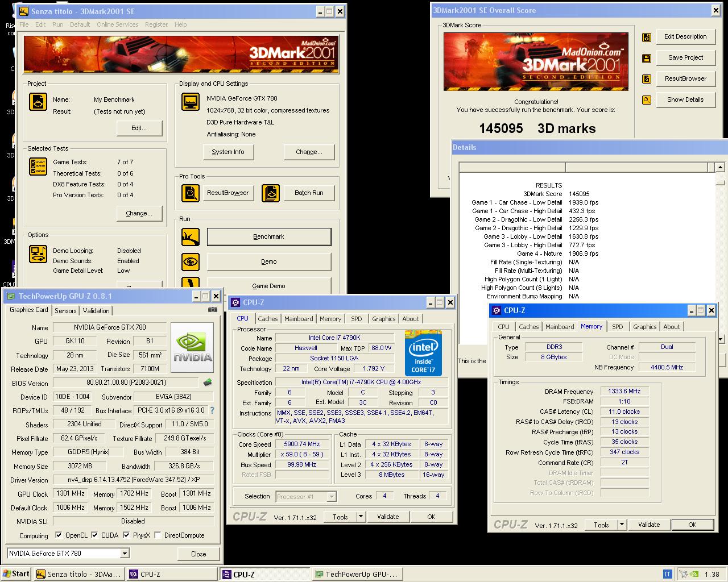
Task: Click the Project icon in 3DMark
Action: pyautogui.click(x=38, y=102)
